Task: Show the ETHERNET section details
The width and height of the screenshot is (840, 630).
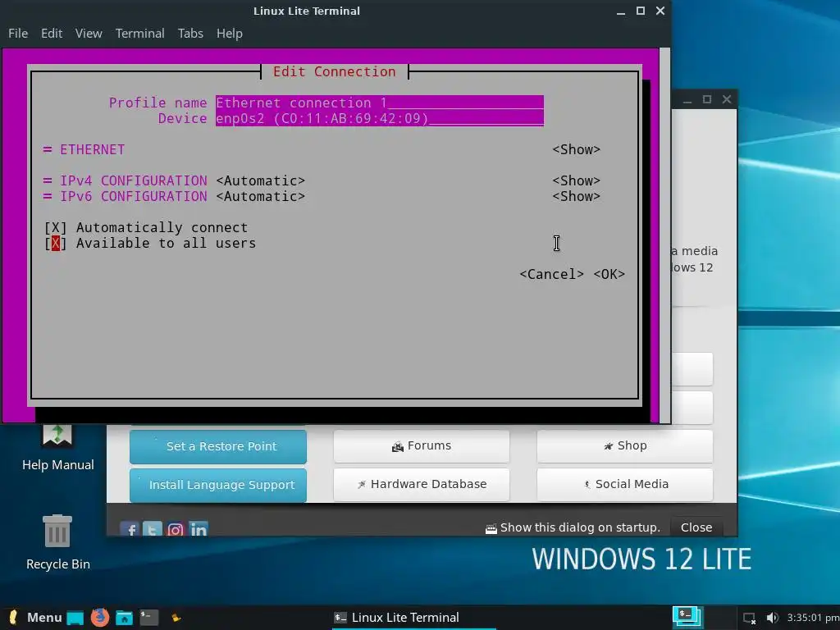Action: coord(577,149)
